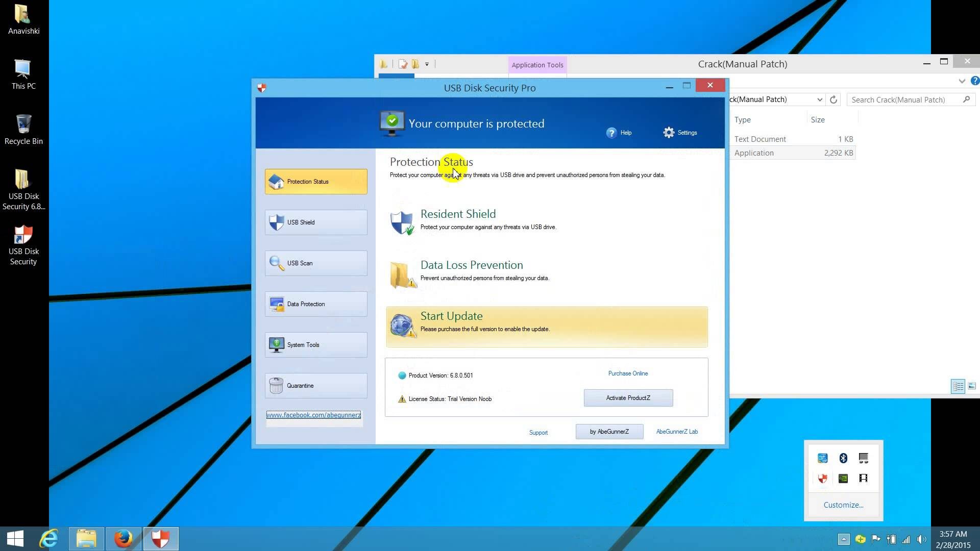The width and height of the screenshot is (980, 551).
Task: Click Activate ProductZ button
Action: point(627,397)
